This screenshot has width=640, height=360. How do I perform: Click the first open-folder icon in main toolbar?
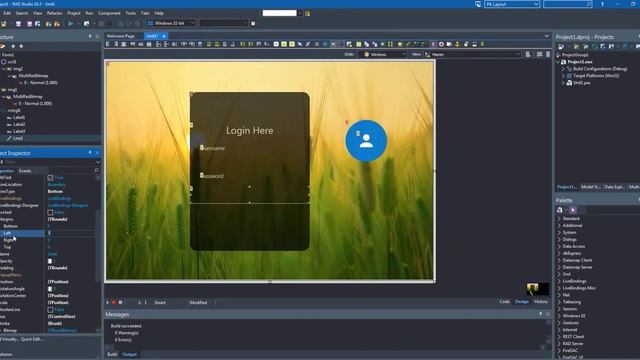[49, 24]
